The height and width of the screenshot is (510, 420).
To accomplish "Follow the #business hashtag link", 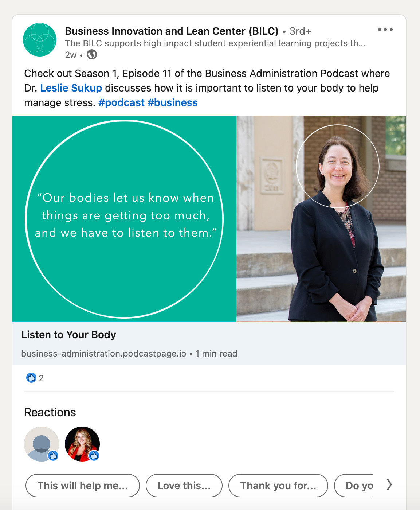I will click(173, 103).
